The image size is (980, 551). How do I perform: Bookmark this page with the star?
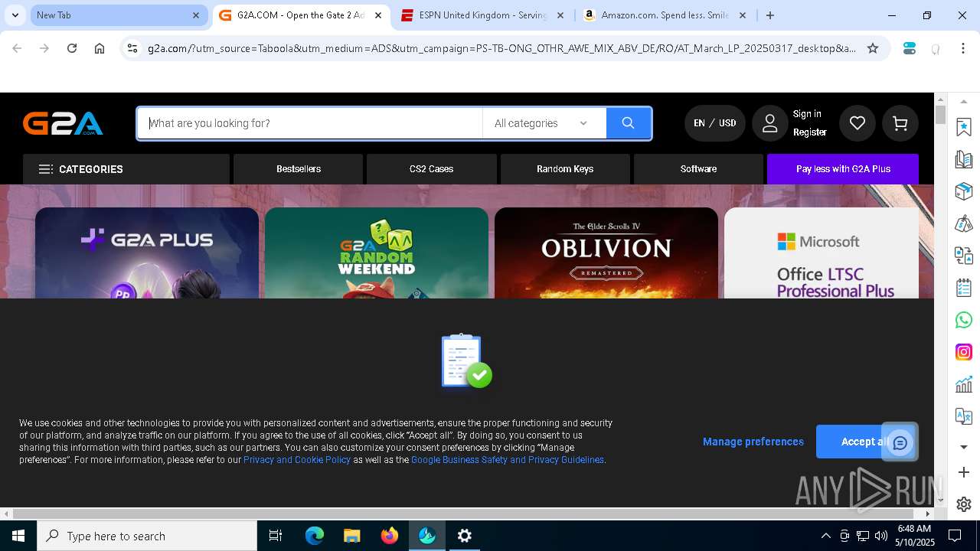[873, 48]
